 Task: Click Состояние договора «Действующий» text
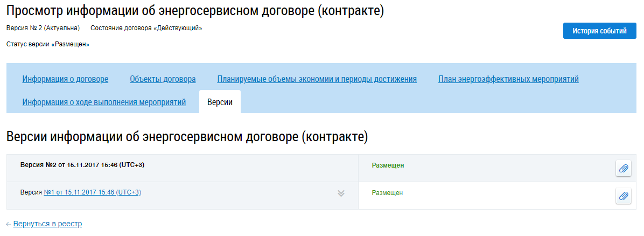146,27
